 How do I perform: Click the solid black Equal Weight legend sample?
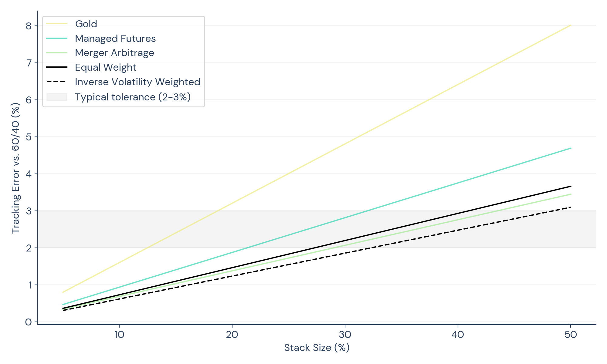[x=57, y=67]
